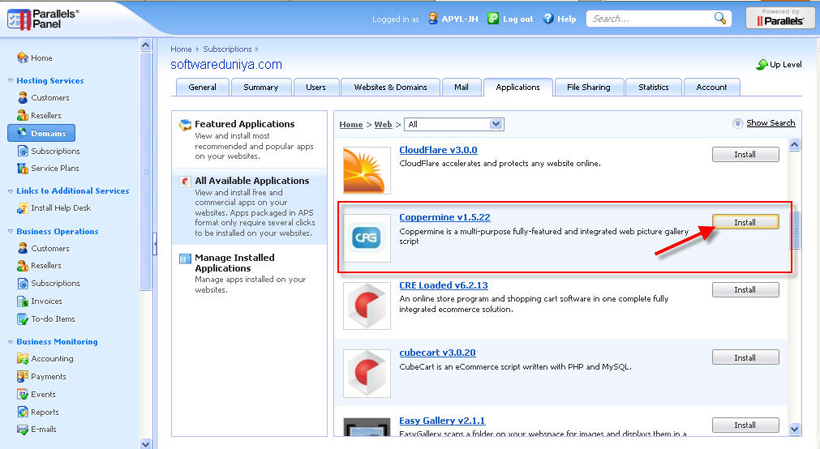
Task: Click the Show Search link
Action: point(771,123)
